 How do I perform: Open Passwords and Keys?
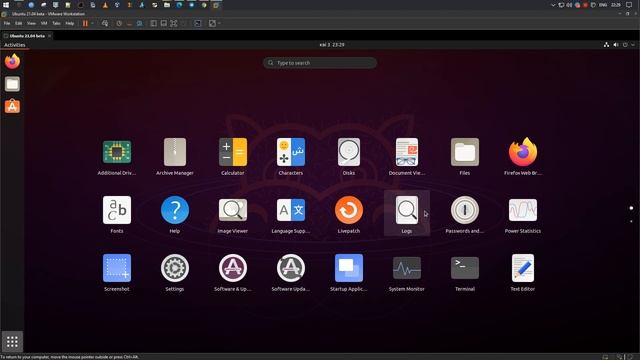click(x=464, y=215)
